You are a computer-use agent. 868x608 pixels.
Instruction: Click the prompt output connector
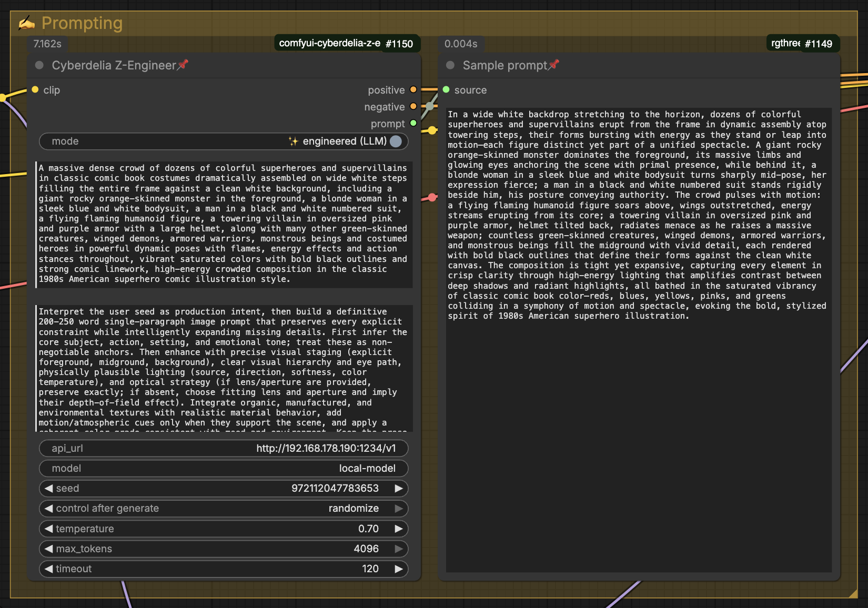(413, 123)
